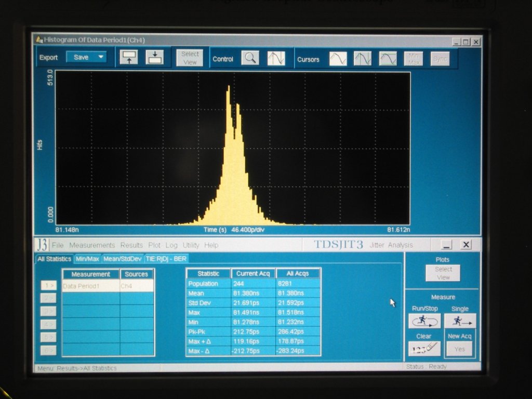The height and width of the screenshot is (399, 532).
Task: Click the Min Max cursor button
Action: 414,59
